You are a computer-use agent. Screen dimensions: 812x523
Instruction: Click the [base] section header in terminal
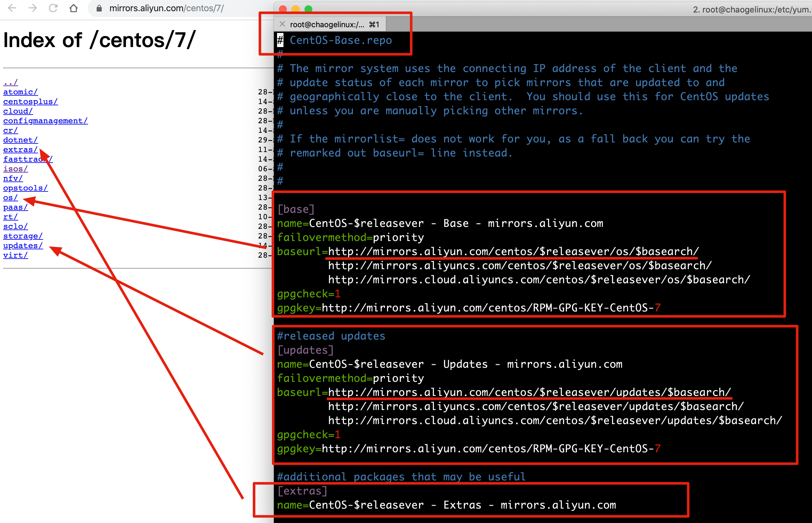coord(296,209)
